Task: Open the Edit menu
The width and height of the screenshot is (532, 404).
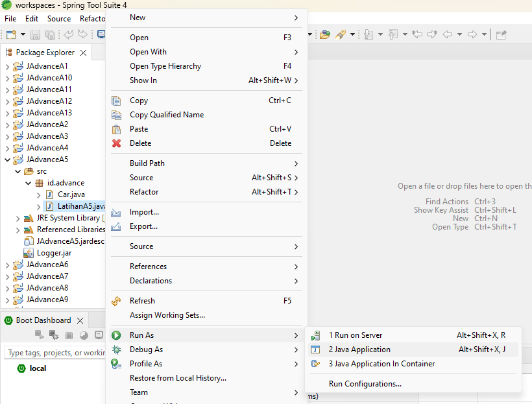Action: point(32,19)
